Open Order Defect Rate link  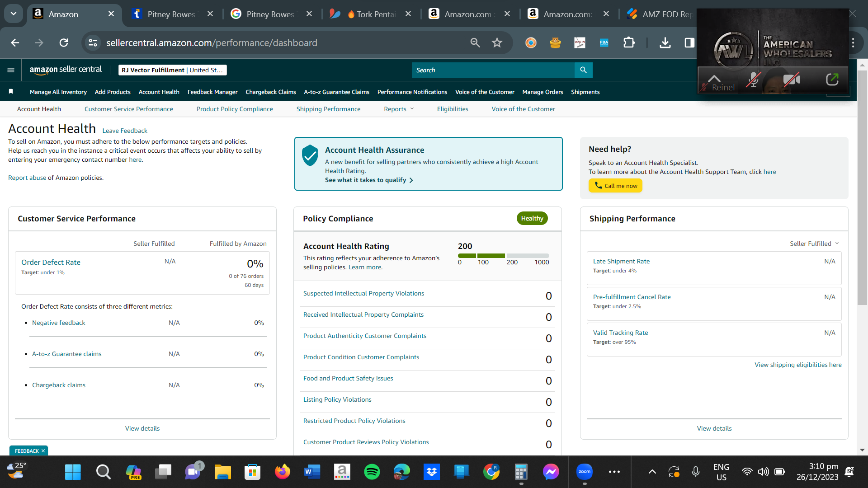51,263
